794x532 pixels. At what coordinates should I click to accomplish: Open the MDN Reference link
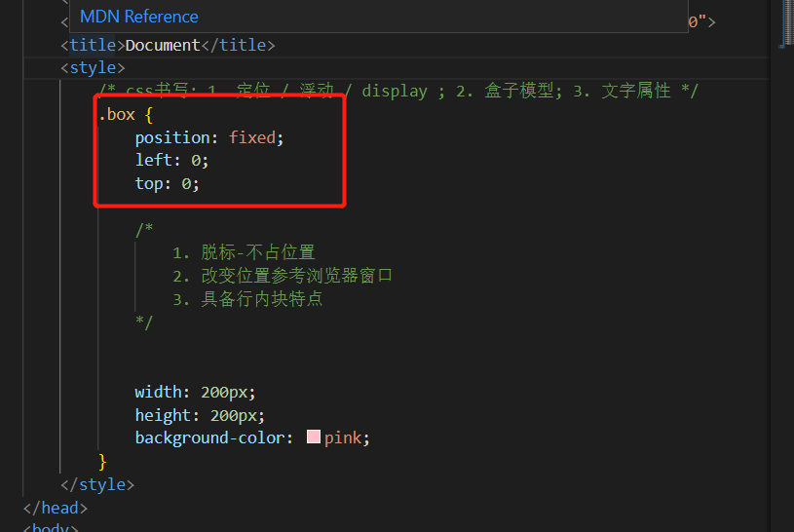pyautogui.click(x=138, y=17)
